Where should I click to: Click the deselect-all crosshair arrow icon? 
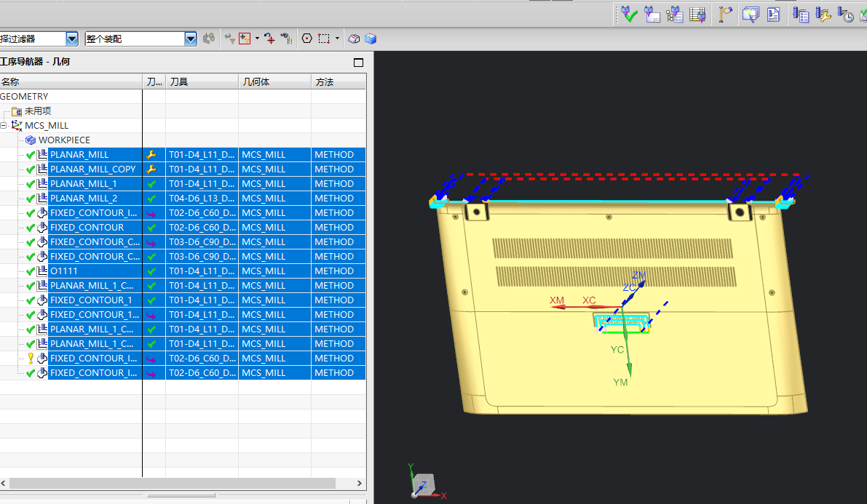[x=269, y=38]
